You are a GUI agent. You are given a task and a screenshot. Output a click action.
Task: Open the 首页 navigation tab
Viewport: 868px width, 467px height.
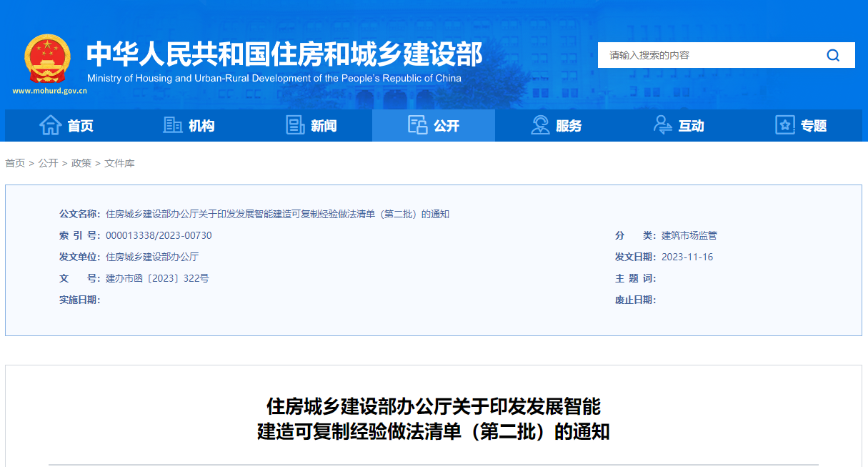tap(66, 126)
